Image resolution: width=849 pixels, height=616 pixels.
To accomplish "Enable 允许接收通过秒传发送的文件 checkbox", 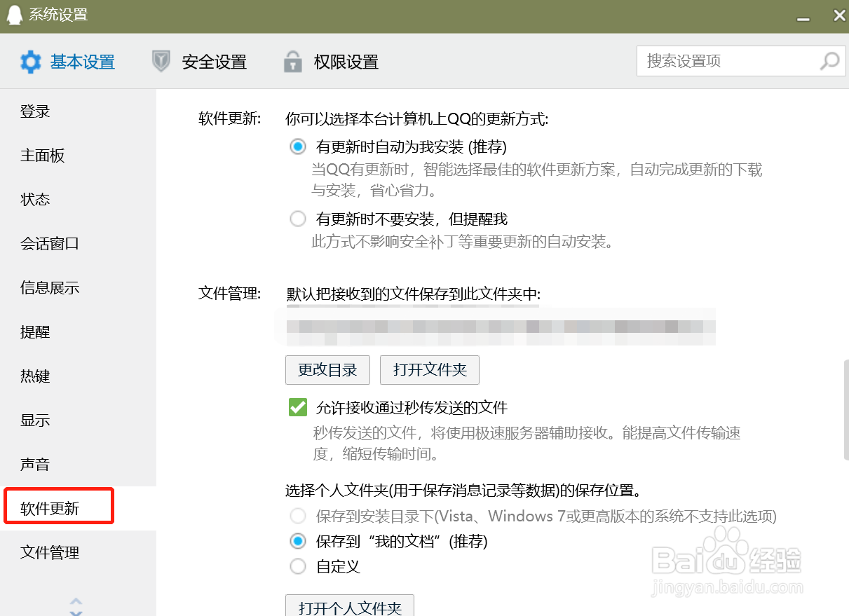I will pos(297,407).
